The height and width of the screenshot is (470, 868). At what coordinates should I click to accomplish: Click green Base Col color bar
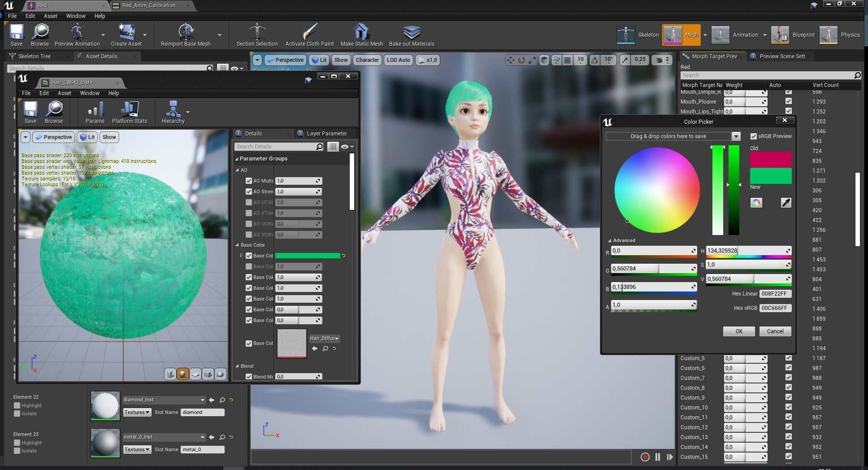[x=308, y=256]
